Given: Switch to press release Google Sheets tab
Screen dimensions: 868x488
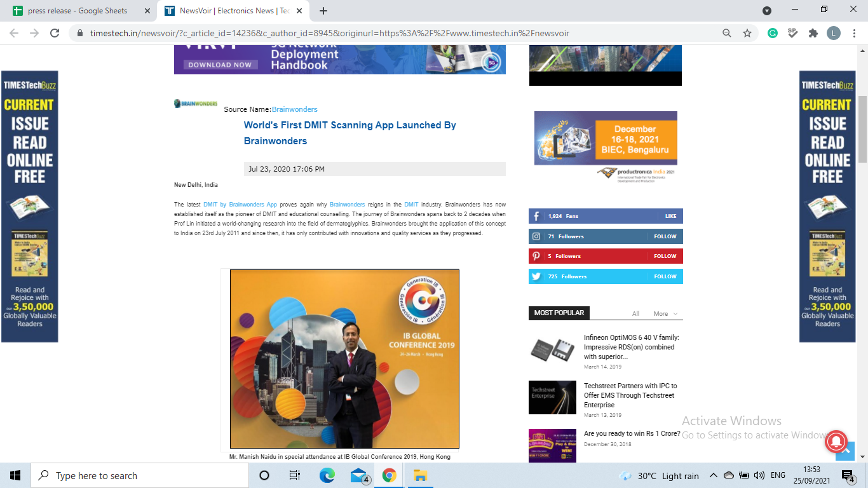Looking at the screenshot, I should pos(78,11).
